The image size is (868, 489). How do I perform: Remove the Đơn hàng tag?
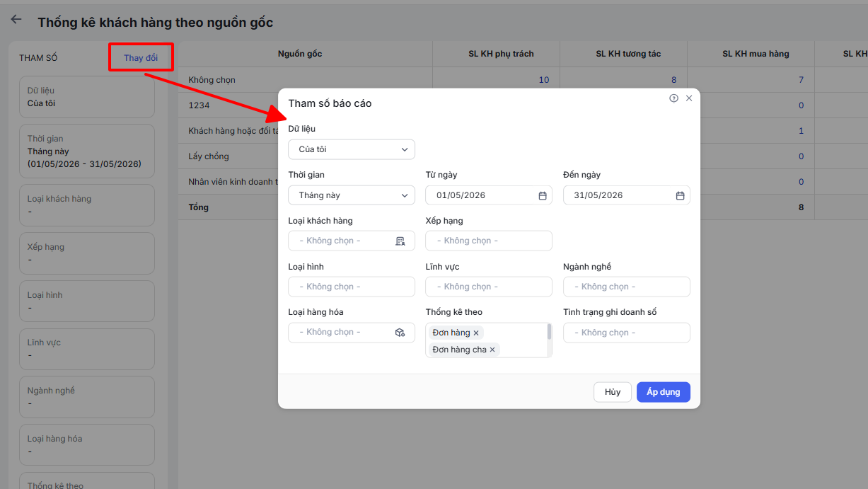(476, 333)
